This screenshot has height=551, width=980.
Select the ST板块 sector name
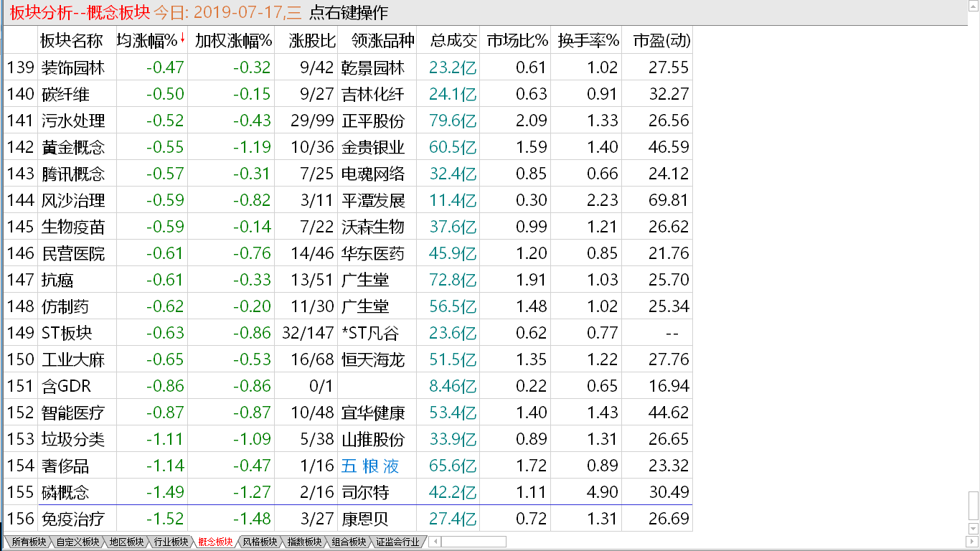67,333
